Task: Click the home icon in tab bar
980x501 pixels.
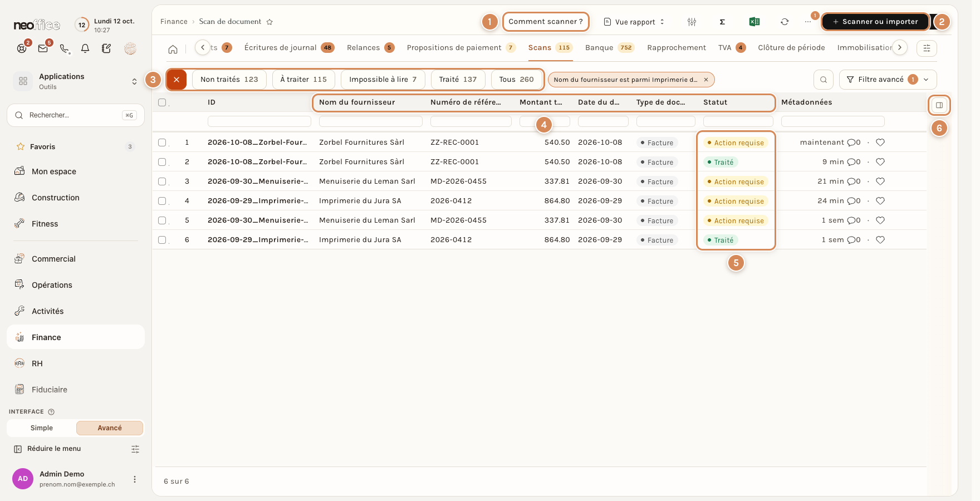Action: (x=173, y=49)
